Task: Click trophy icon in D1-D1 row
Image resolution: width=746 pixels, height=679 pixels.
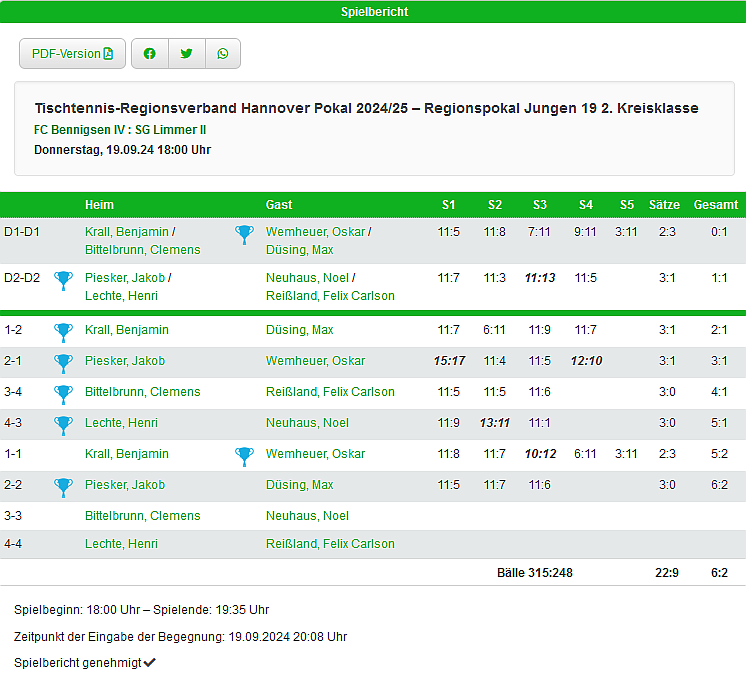Action: tap(245, 234)
